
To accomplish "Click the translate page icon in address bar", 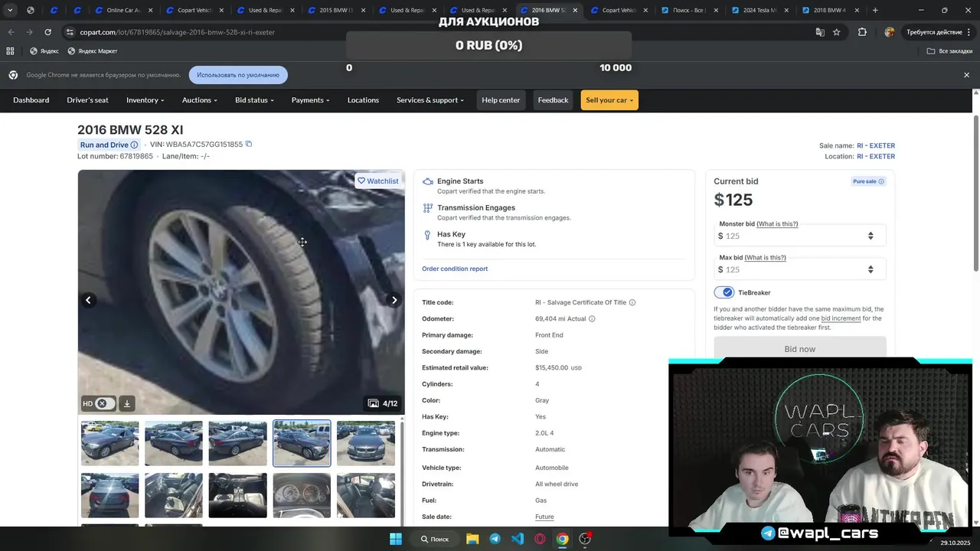I will (x=820, y=32).
